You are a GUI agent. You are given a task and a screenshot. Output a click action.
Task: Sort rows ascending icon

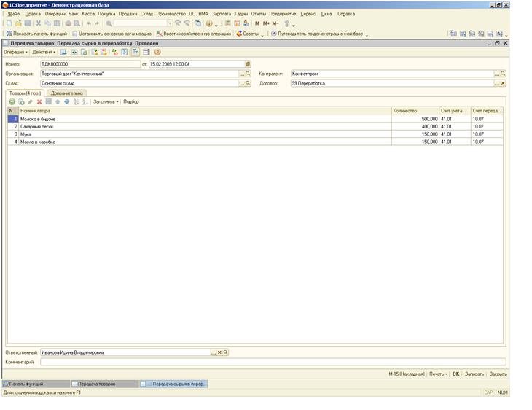click(x=76, y=101)
